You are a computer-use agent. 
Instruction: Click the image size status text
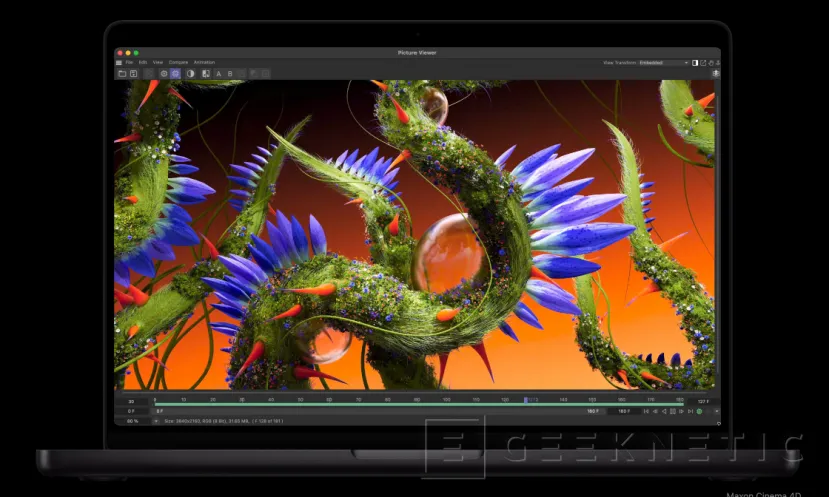(x=224, y=421)
